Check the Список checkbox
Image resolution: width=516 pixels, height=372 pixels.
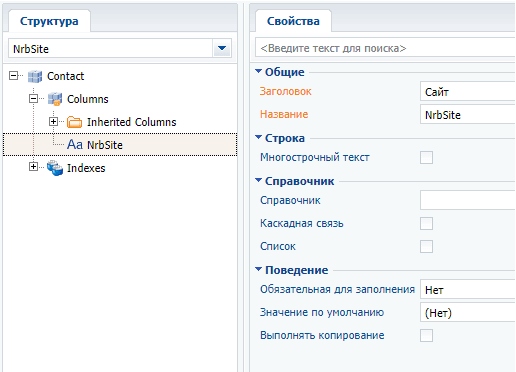coord(426,247)
